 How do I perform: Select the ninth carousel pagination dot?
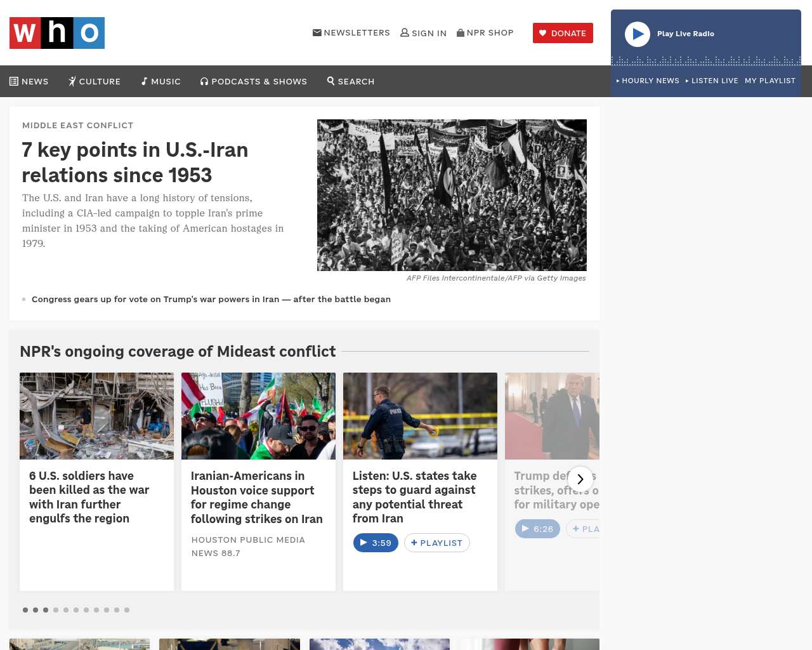coord(107,610)
